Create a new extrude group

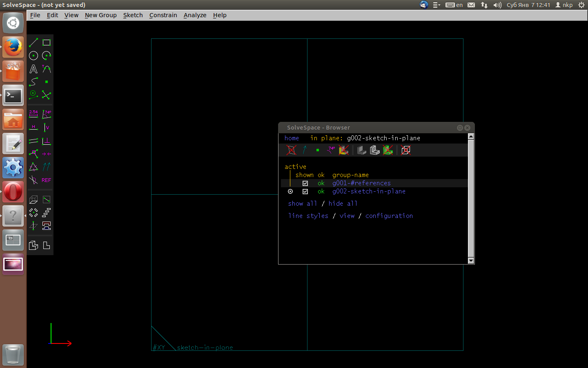point(33,200)
